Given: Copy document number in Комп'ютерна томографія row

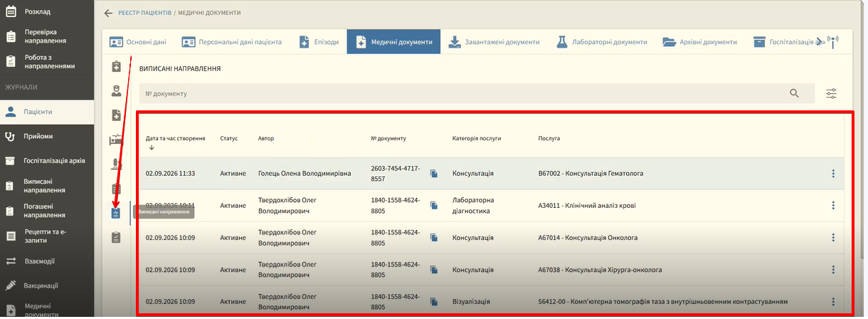Looking at the screenshot, I should click(433, 302).
